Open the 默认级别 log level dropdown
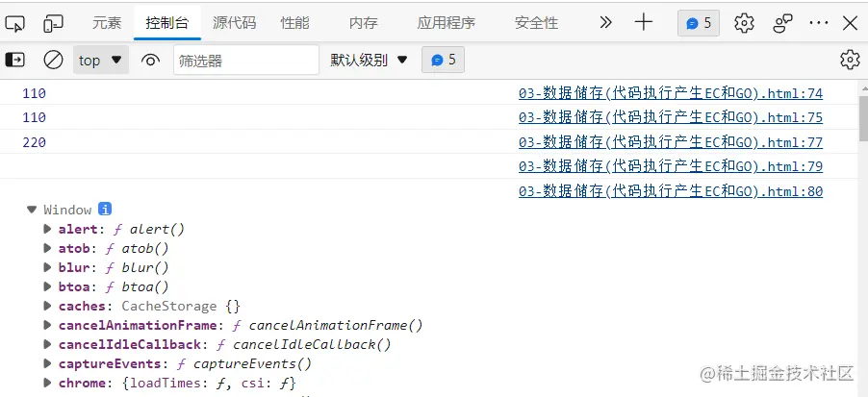The height and width of the screenshot is (397, 868). click(370, 60)
